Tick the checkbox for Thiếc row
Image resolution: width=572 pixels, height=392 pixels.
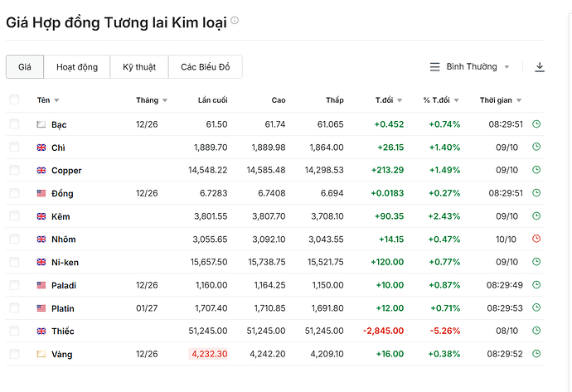[x=14, y=332]
